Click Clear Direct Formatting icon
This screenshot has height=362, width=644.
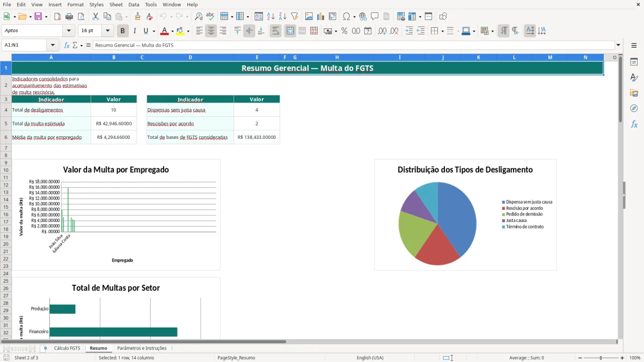[149, 17]
